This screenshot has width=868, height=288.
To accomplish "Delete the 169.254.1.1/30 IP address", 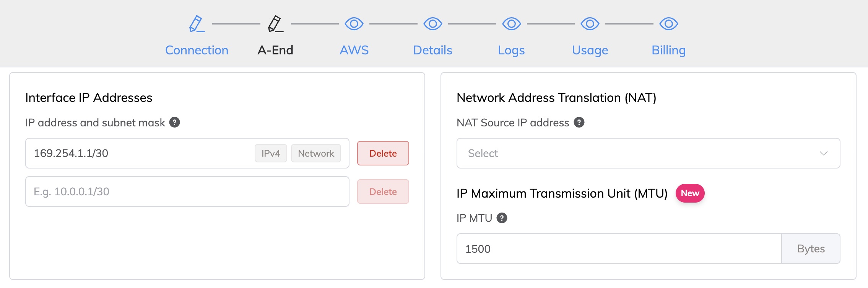I will pyautogui.click(x=383, y=153).
